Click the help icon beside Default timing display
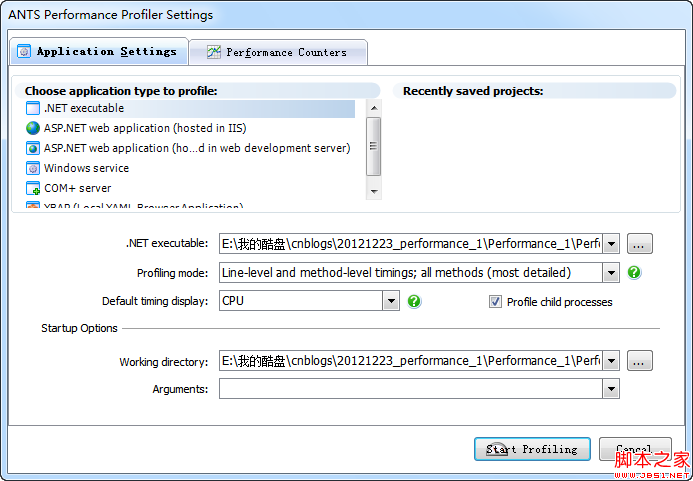 pos(414,301)
